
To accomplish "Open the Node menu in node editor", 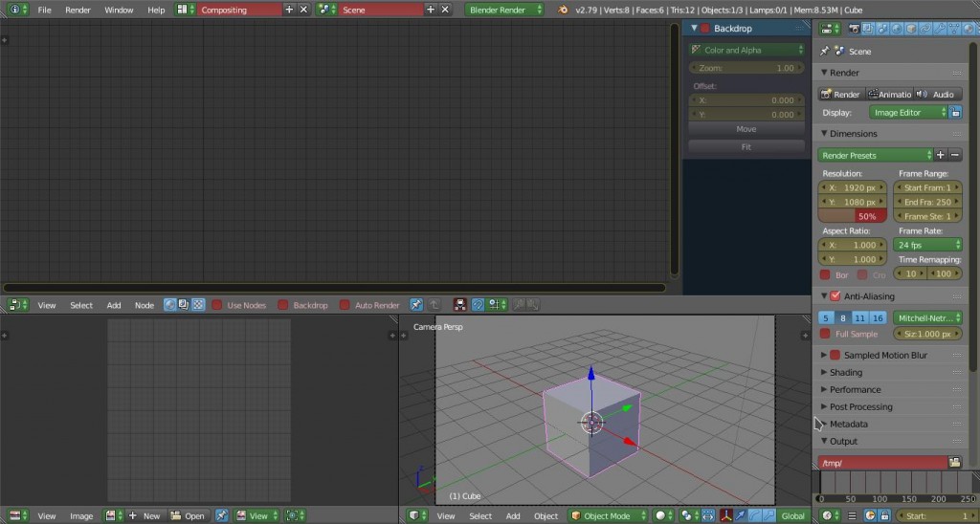I will pos(144,305).
